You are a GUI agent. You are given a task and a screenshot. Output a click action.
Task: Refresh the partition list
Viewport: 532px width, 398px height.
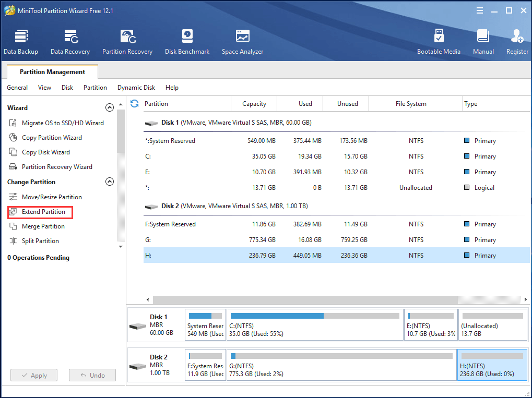[134, 103]
